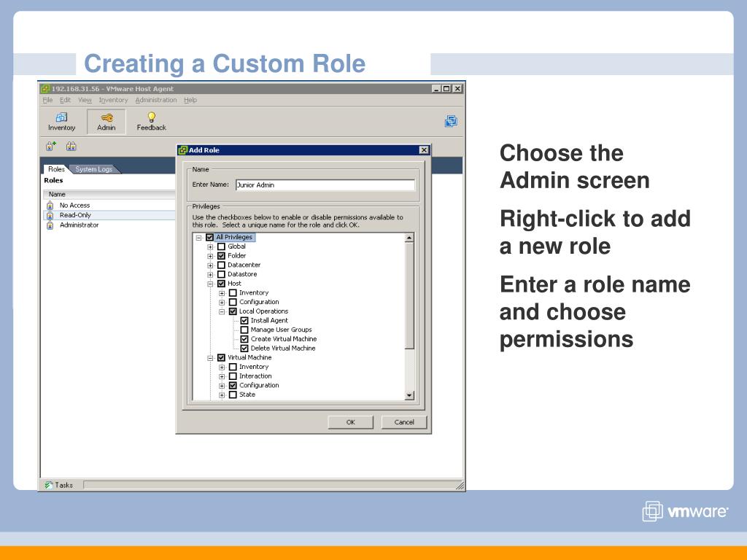Click the Name column header
This screenshot has height=560, width=747.
pyautogui.click(x=109, y=194)
